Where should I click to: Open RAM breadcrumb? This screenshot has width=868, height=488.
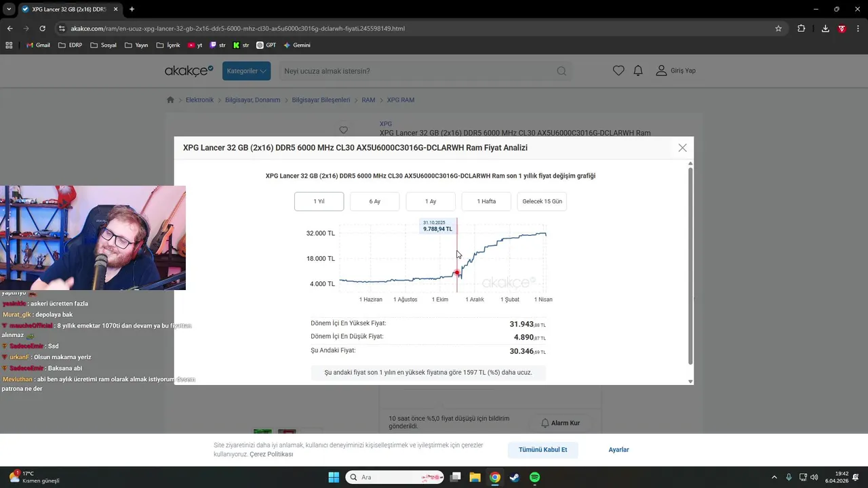(368, 100)
